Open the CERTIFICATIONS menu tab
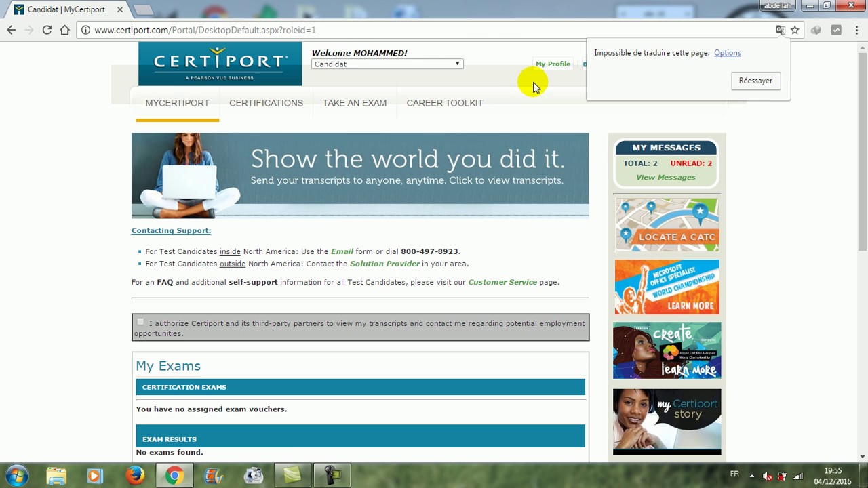 tap(266, 103)
